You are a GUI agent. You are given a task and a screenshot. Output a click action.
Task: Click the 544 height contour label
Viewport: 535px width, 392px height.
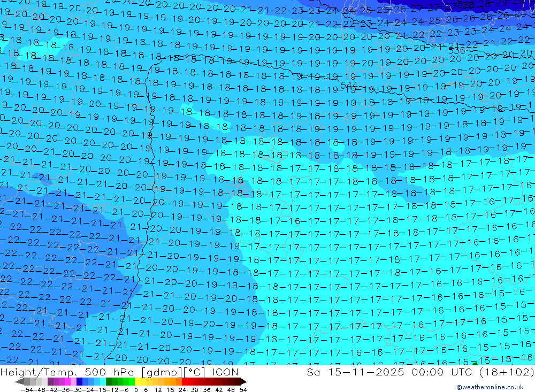[349, 85]
